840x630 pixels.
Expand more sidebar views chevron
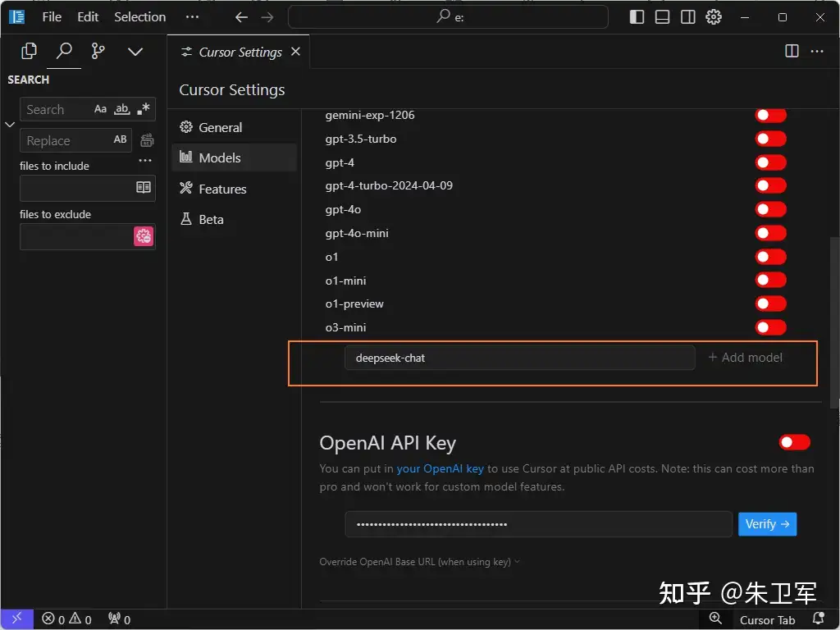tap(135, 52)
